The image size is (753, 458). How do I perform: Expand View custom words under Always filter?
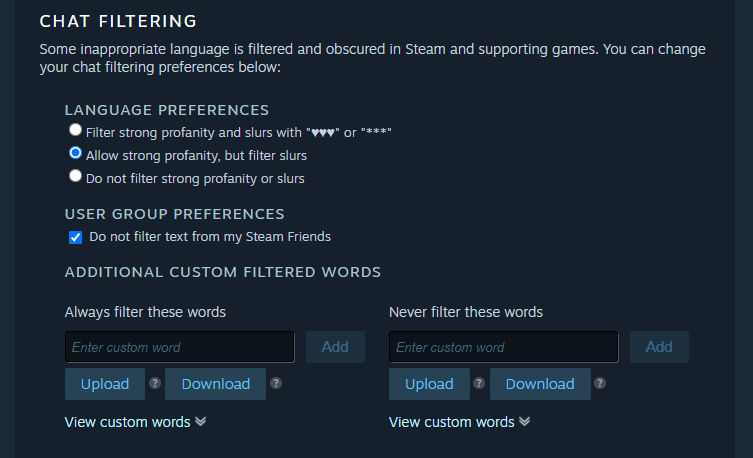pos(127,422)
